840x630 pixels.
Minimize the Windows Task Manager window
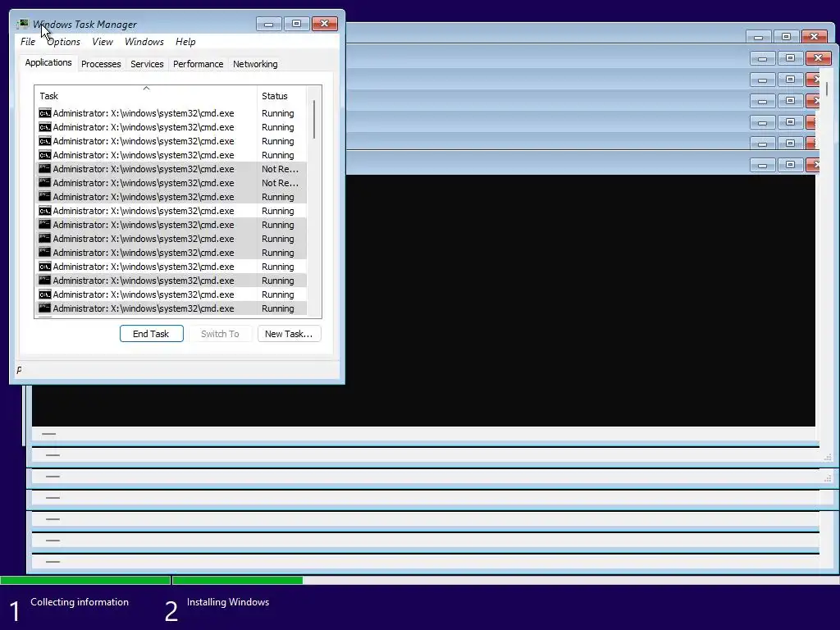(x=269, y=24)
